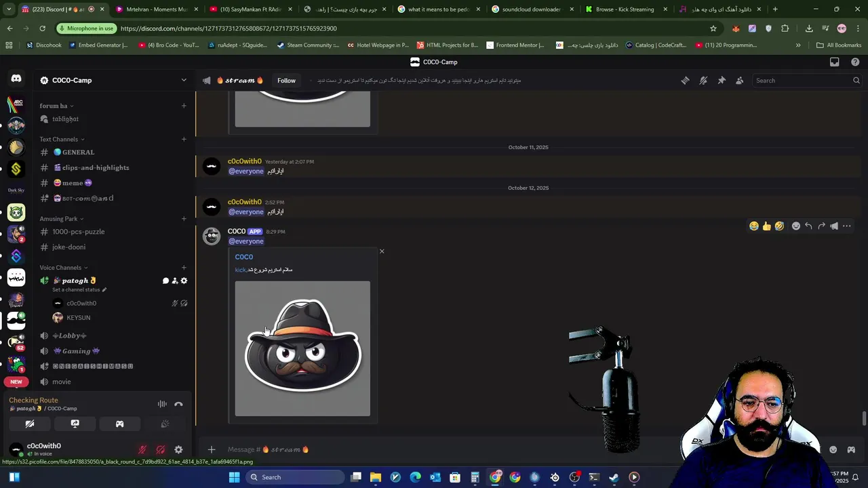Click the Discord channel Search field

point(807,81)
